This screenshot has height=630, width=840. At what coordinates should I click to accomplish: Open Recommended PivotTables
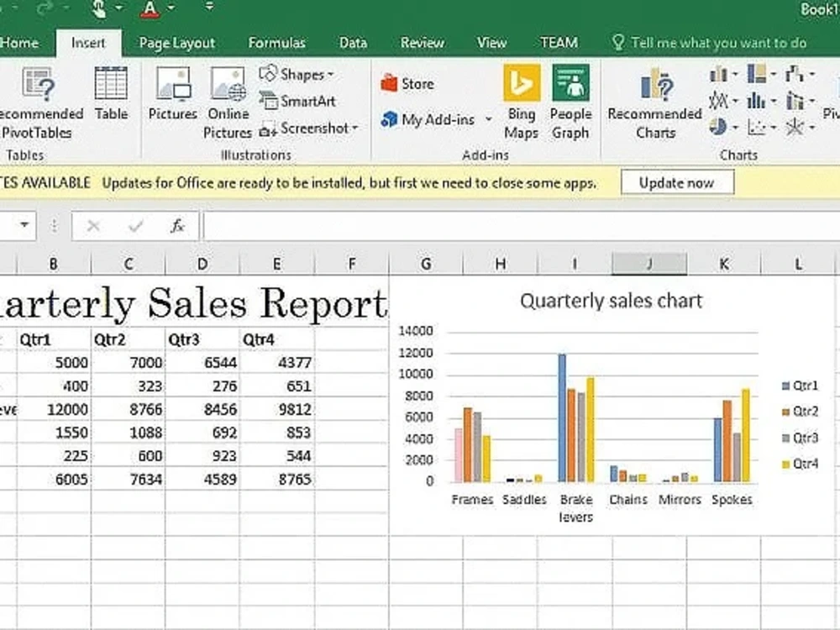39,102
